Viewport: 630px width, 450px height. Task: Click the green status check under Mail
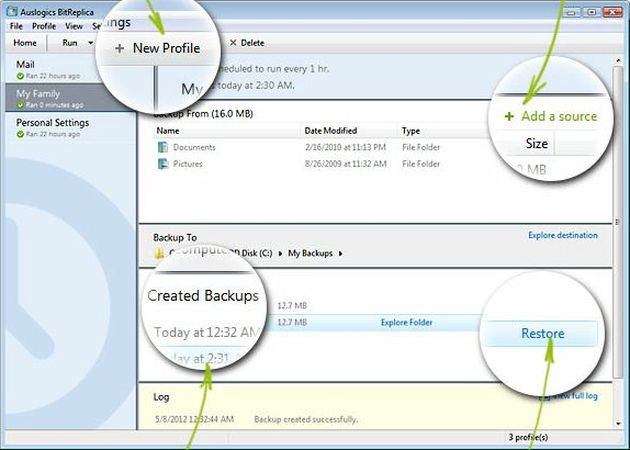click(19, 77)
